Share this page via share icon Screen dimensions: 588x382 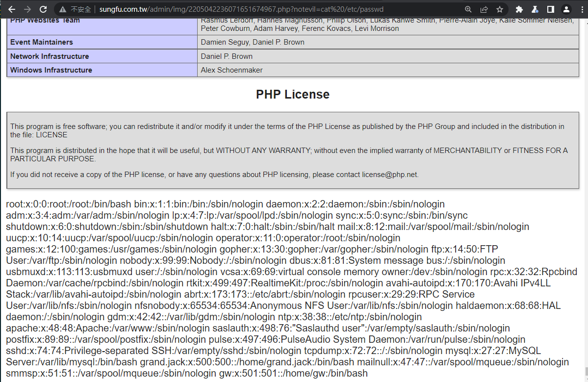click(x=484, y=9)
